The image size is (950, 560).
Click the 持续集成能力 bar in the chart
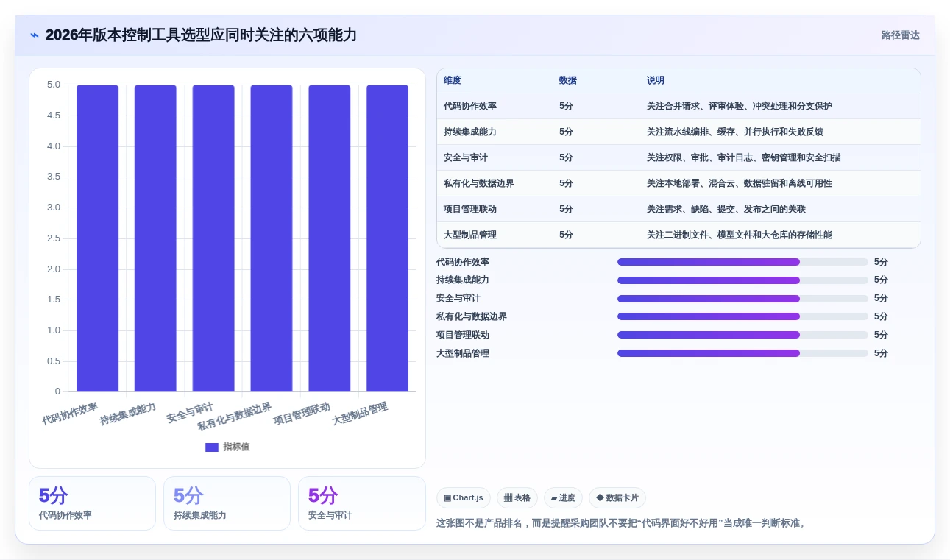coord(155,238)
